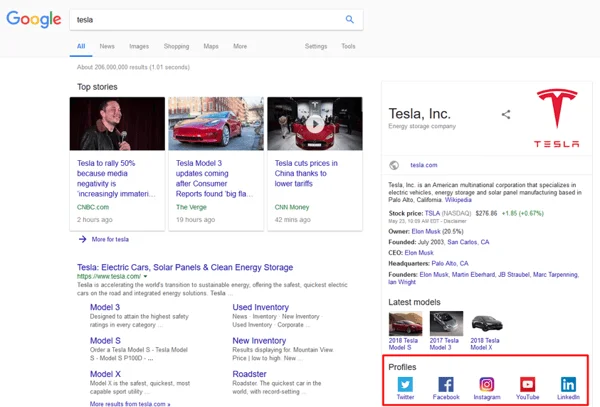Viewport: 600px width, 407px height.
Task: Open search Tools
Action: coord(348,46)
